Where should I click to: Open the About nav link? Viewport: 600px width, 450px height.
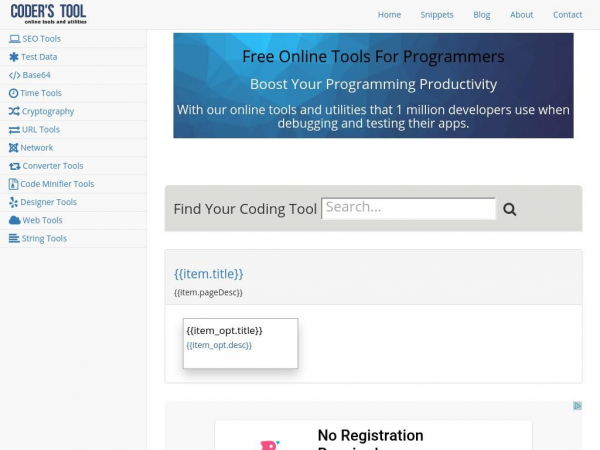click(x=521, y=15)
